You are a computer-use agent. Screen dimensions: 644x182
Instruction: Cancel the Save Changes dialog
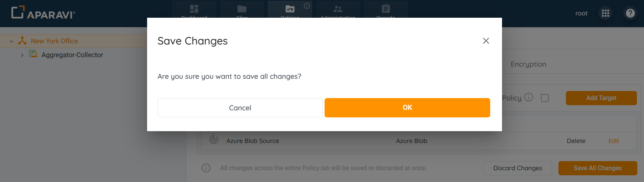[240, 108]
